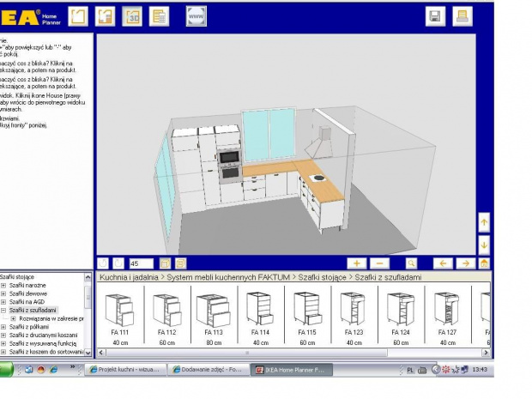The image size is (532, 399).
Task: Switch to the 3D view icon
Action: point(132,16)
